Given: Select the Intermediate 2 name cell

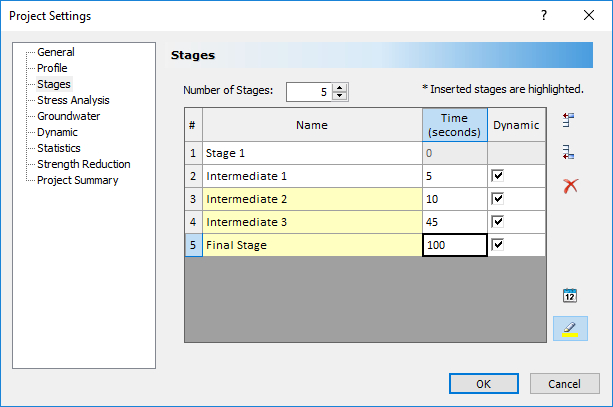Looking at the screenshot, I should click(312, 198).
